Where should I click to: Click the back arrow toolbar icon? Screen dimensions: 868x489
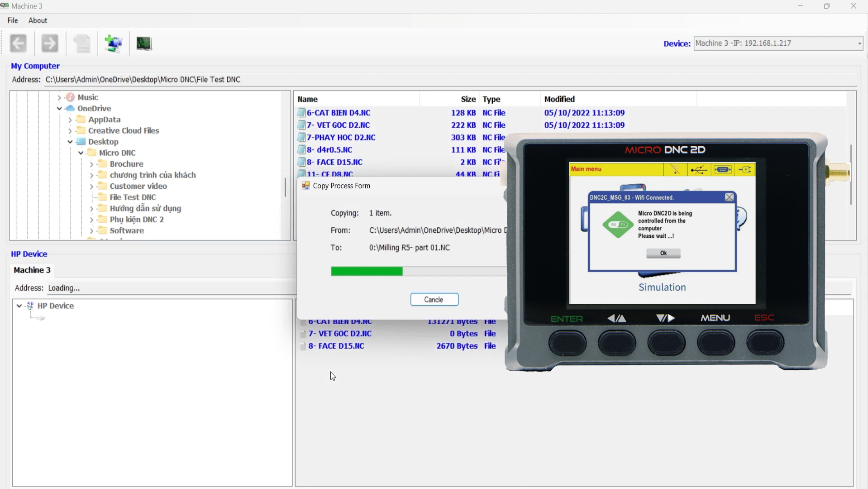point(19,43)
